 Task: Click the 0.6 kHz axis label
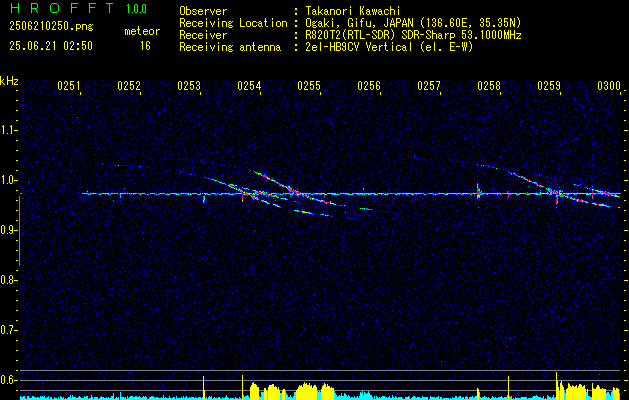coord(8,380)
